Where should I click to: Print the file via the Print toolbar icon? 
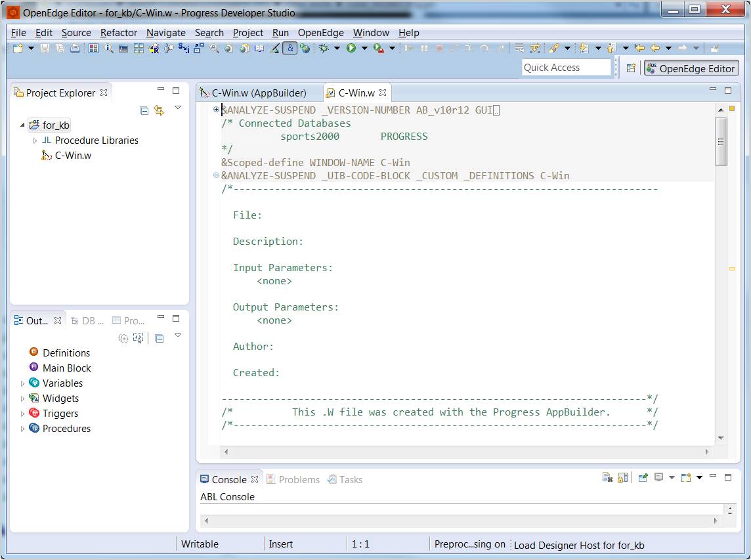click(x=74, y=47)
